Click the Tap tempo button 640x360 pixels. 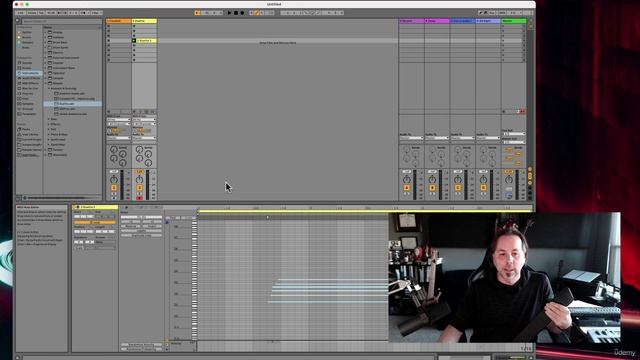41,13
